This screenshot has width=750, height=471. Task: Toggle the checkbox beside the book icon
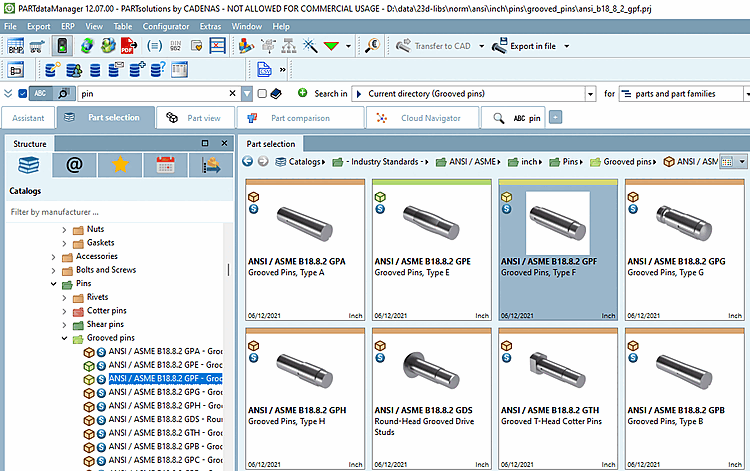pos(262,94)
